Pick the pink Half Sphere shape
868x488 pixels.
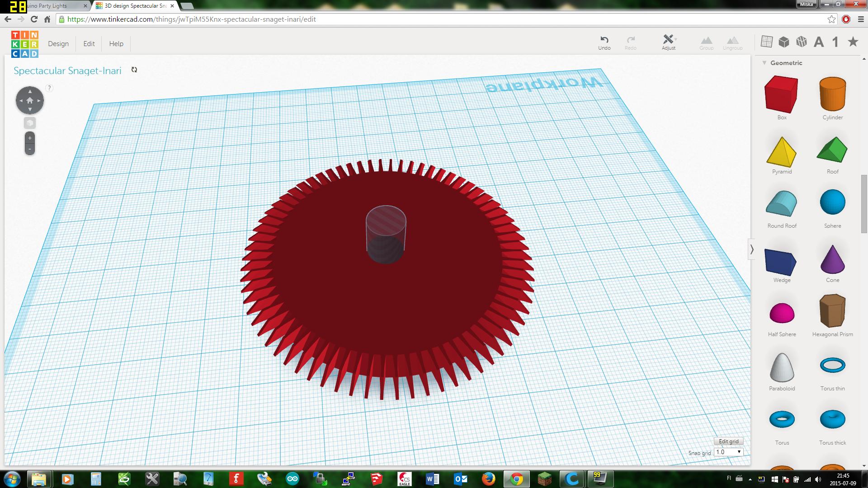click(x=782, y=313)
